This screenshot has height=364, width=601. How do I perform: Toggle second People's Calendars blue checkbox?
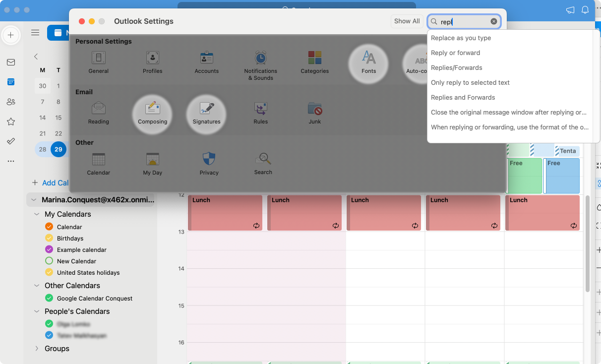point(49,335)
